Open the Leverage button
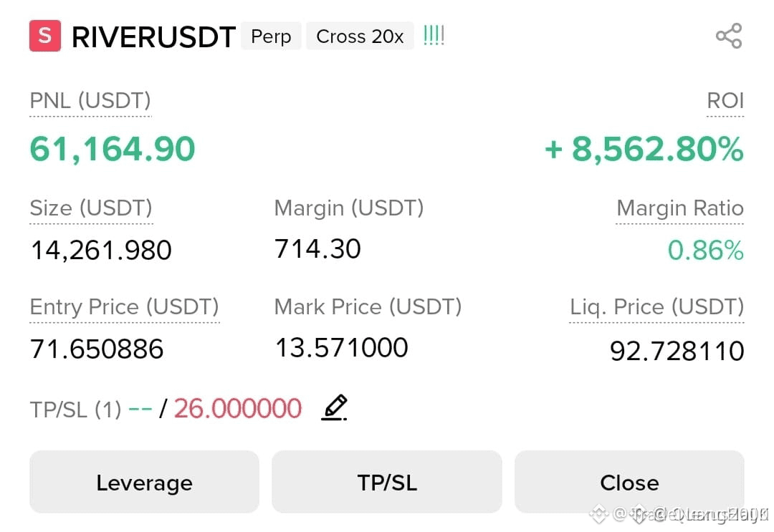Screen dimensions: 774x532 point(144,482)
